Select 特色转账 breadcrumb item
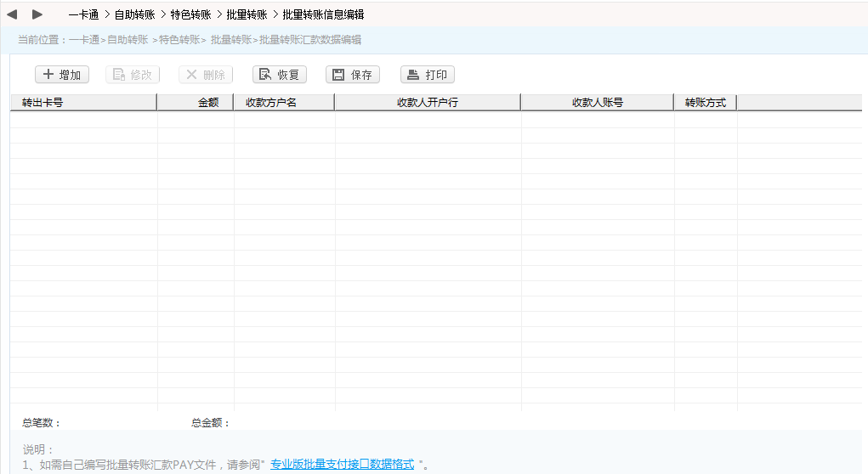The height and width of the screenshot is (474, 868). click(x=190, y=14)
